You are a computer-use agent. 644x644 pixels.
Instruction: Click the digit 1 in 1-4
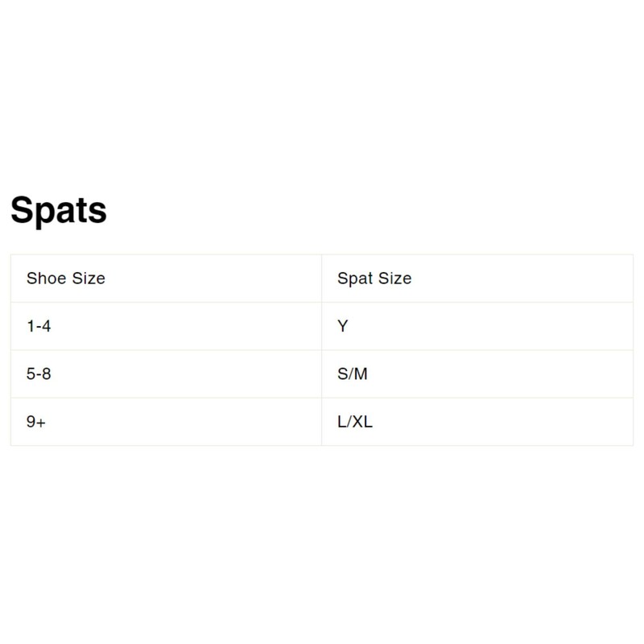[31, 326]
